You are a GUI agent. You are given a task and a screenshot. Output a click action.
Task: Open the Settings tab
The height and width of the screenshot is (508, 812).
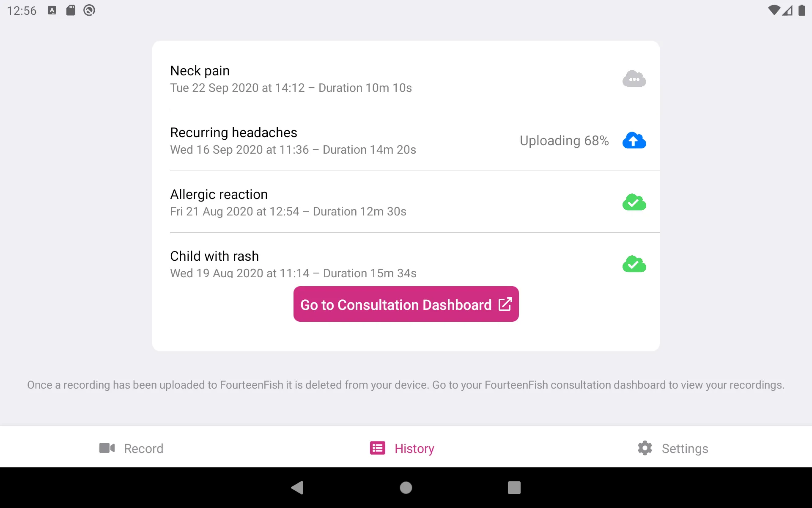(x=672, y=448)
